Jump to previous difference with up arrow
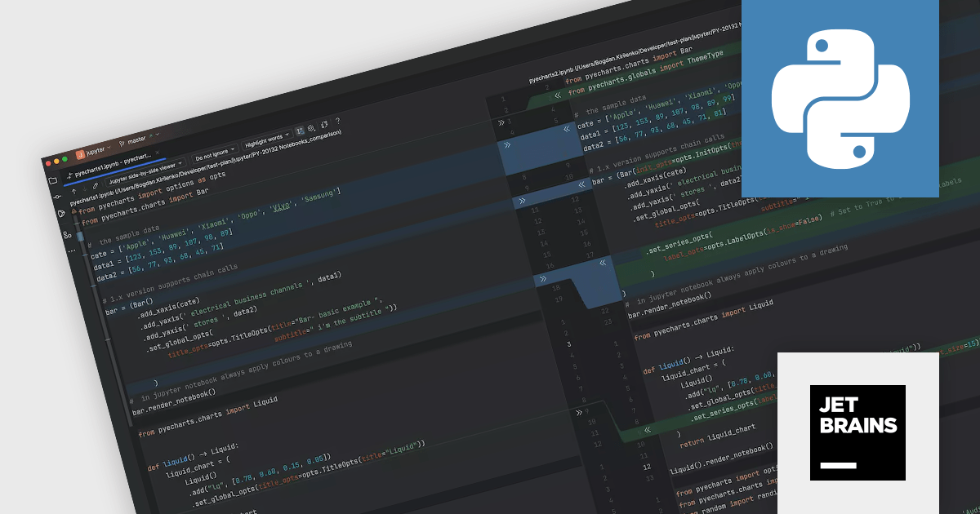This screenshot has width=980, height=514. tap(74, 191)
